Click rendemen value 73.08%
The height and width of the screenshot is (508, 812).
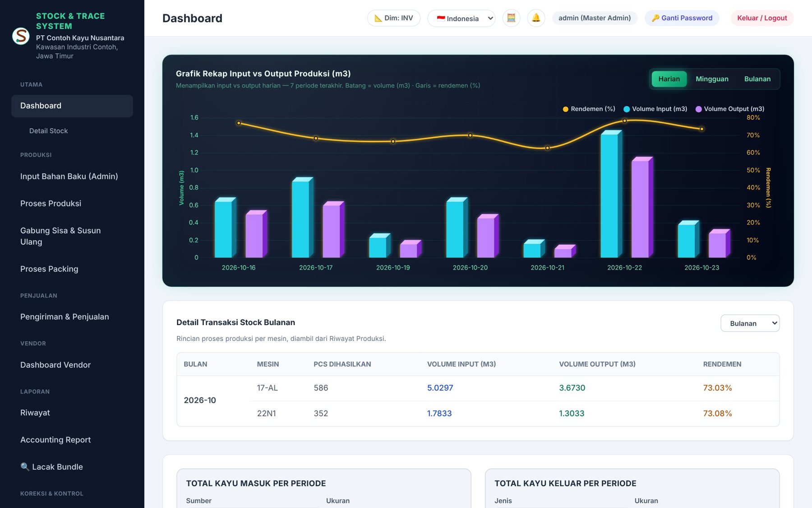click(x=717, y=414)
